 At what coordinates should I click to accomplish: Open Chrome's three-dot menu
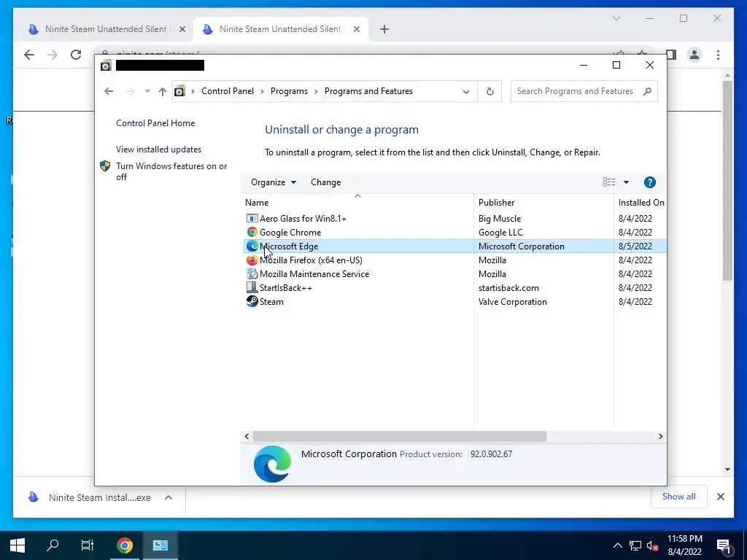718,55
